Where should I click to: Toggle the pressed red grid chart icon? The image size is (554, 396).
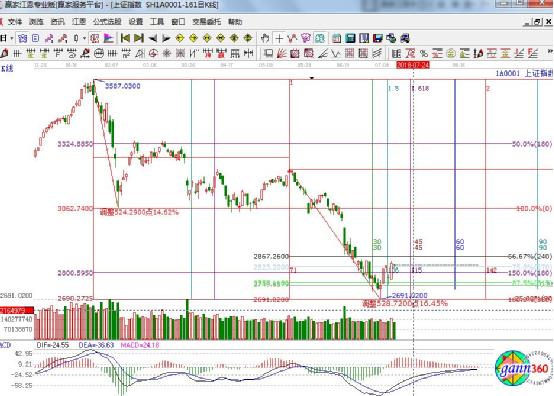click(95, 38)
